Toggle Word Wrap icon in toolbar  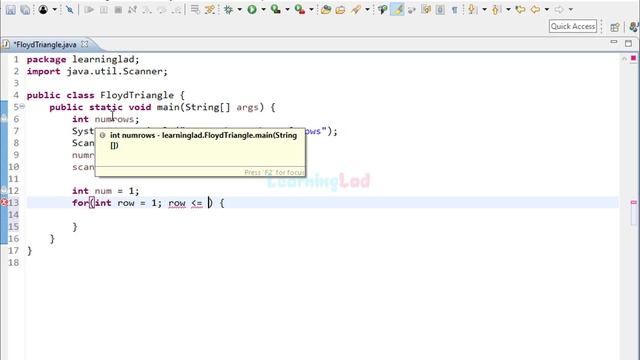pyautogui.click(x=412, y=9)
